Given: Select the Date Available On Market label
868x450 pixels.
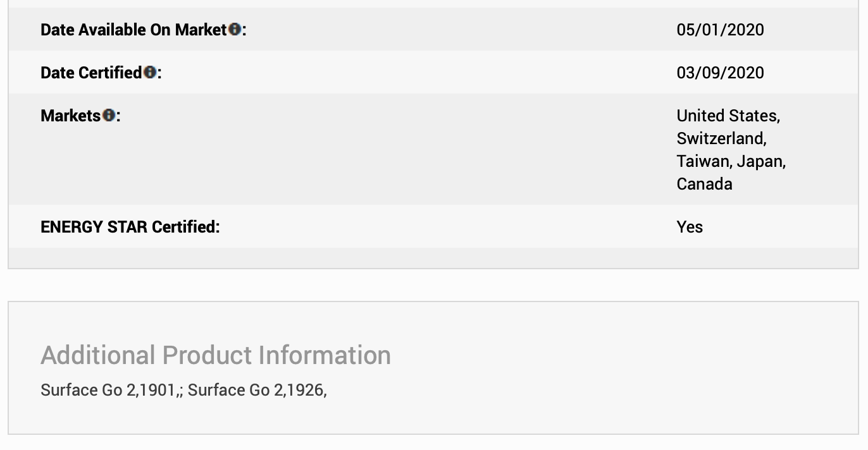Looking at the screenshot, I should (133, 30).
